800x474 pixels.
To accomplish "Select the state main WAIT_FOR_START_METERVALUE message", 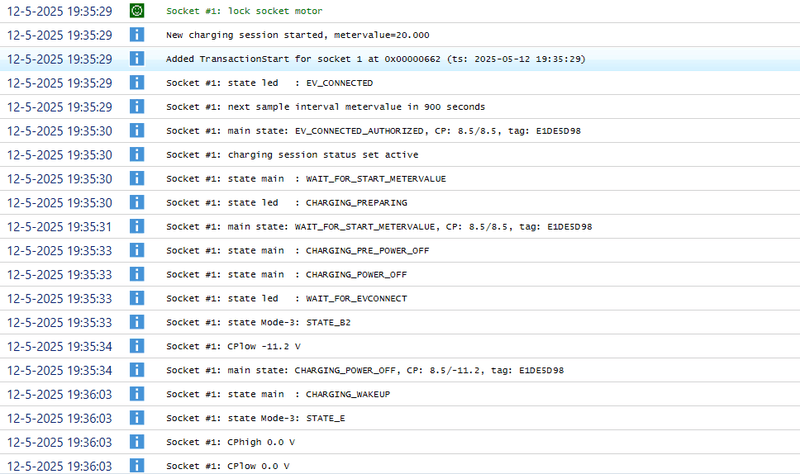I will pos(306,178).
